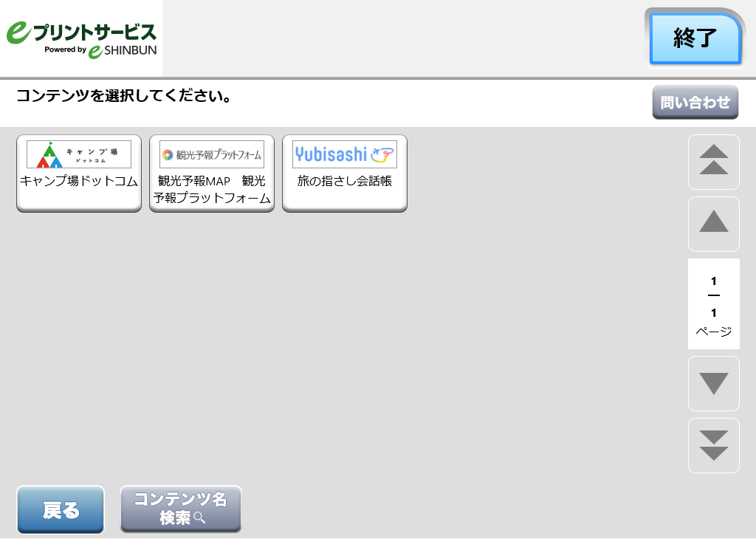Click the コンテンツを選択してください heading

coord(124,95)
